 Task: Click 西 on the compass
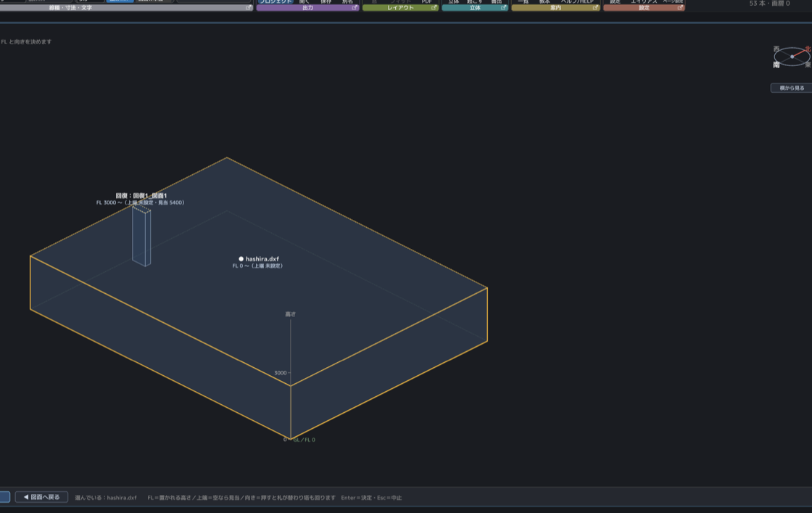pos(776,49)
